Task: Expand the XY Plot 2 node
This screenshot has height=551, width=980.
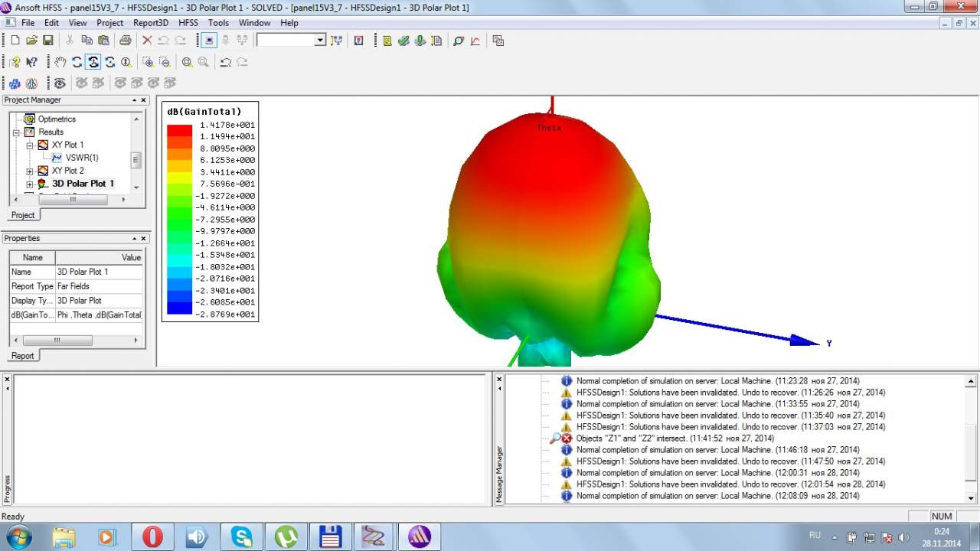Action: pyautogui.click(x=30, y=171)
